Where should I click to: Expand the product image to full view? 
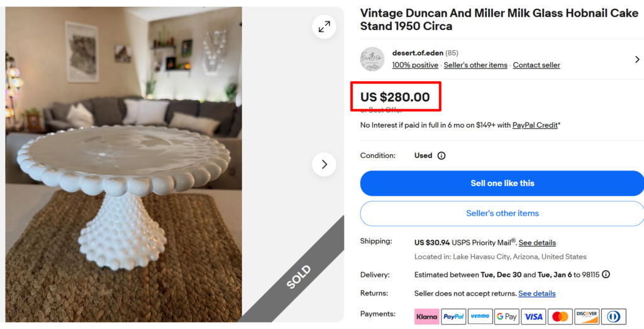click(x=324, y=27)
